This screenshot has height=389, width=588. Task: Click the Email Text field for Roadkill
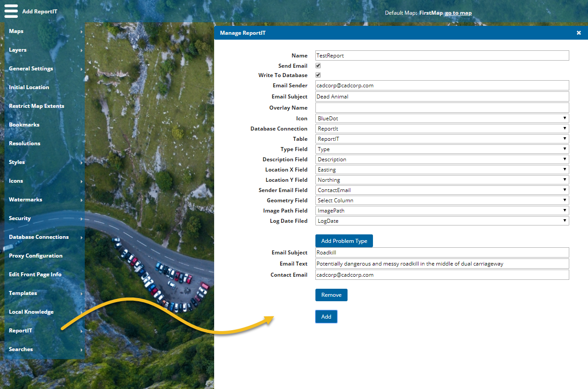[442, 264]
